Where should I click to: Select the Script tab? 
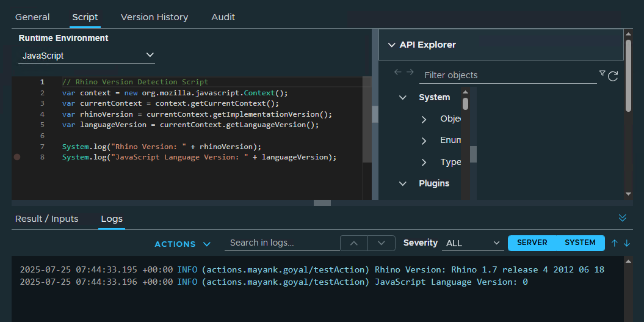[x=85, y=17]
